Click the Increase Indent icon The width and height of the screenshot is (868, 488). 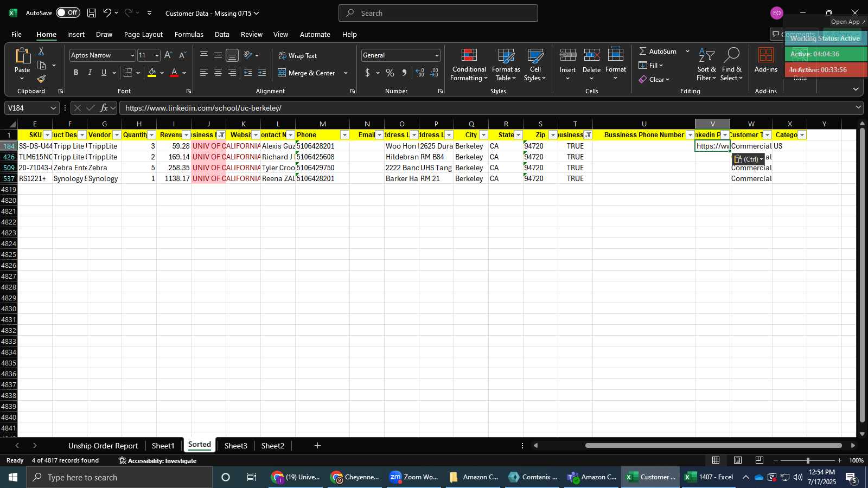point(262,73)
